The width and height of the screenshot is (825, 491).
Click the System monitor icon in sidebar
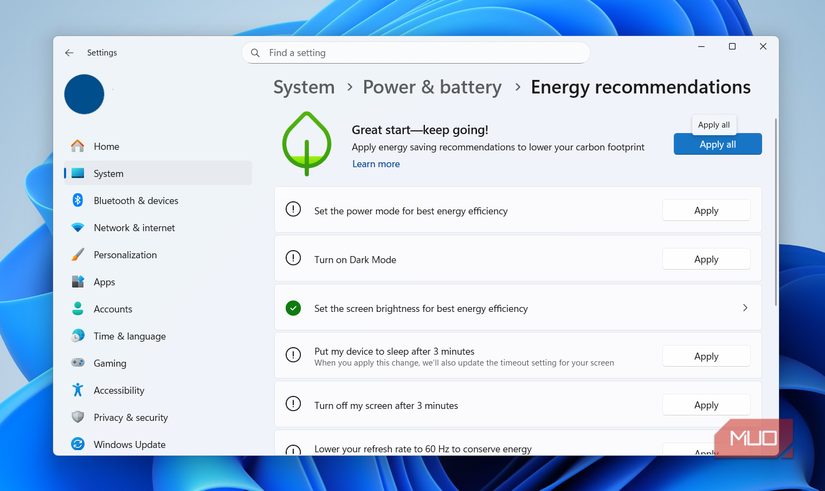78,173
